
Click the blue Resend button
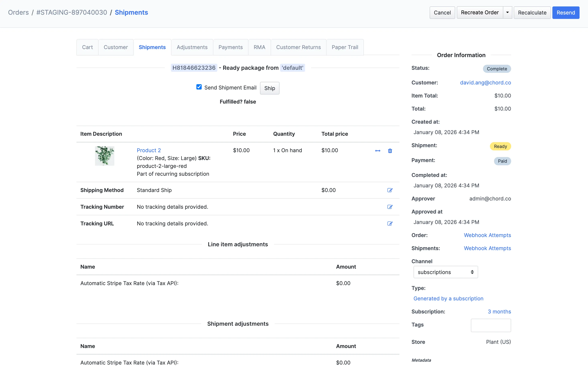click(x=566, y=13)
